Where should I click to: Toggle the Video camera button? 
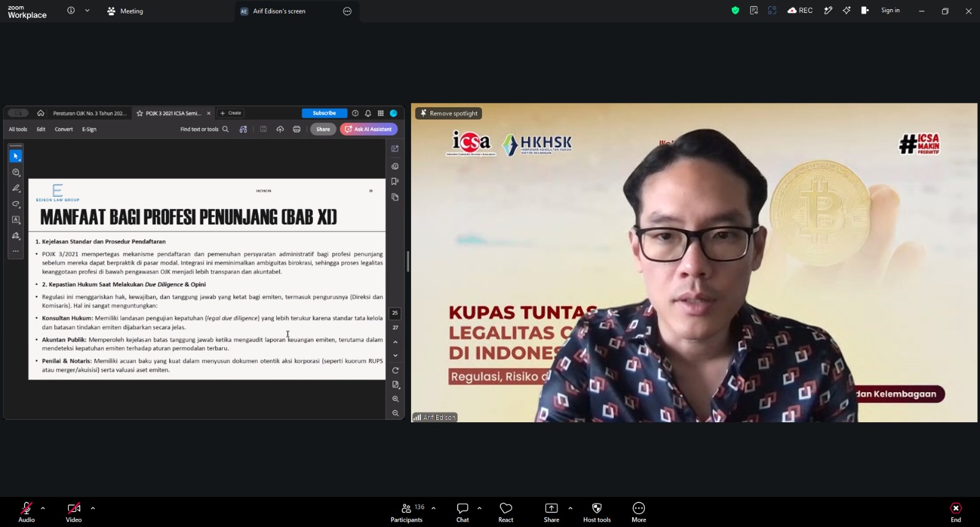pos(73,512)
